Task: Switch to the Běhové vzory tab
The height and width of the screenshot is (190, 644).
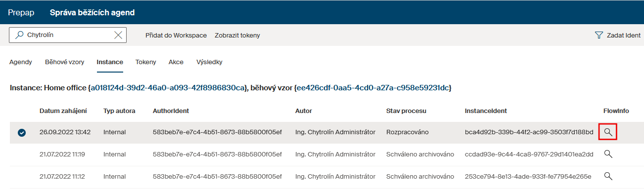Action: pyautogui.click(x=64, y=62)
